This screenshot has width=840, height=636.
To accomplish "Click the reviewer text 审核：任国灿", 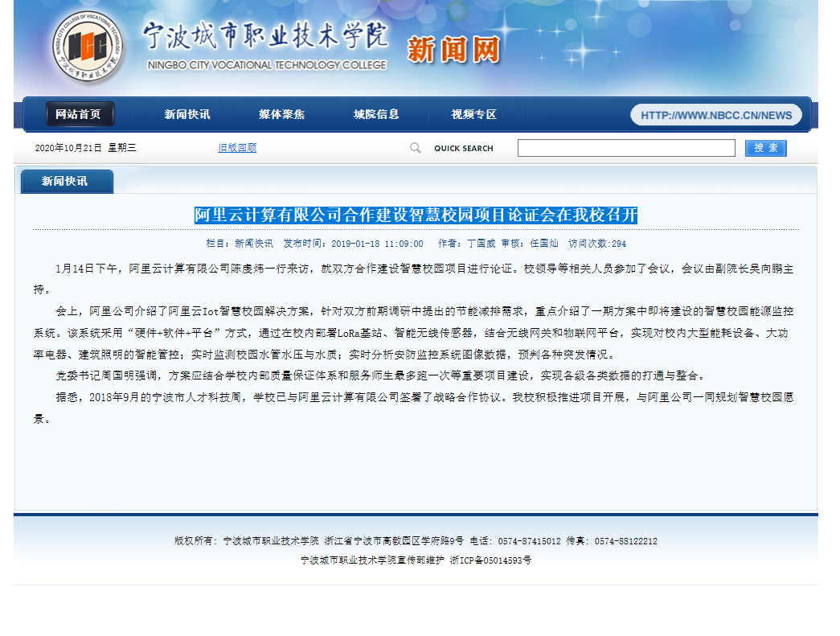I will pos(530,244).
